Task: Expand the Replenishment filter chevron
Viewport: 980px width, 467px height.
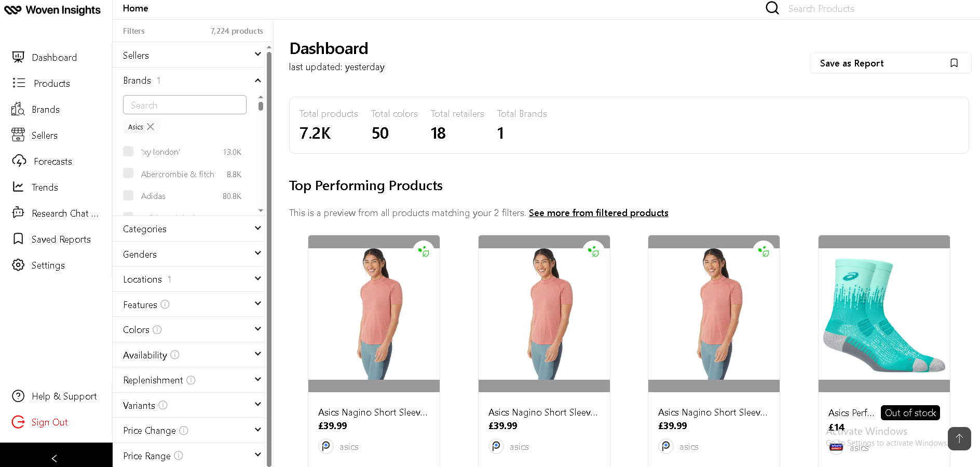Action: click(x=258, y=379)
